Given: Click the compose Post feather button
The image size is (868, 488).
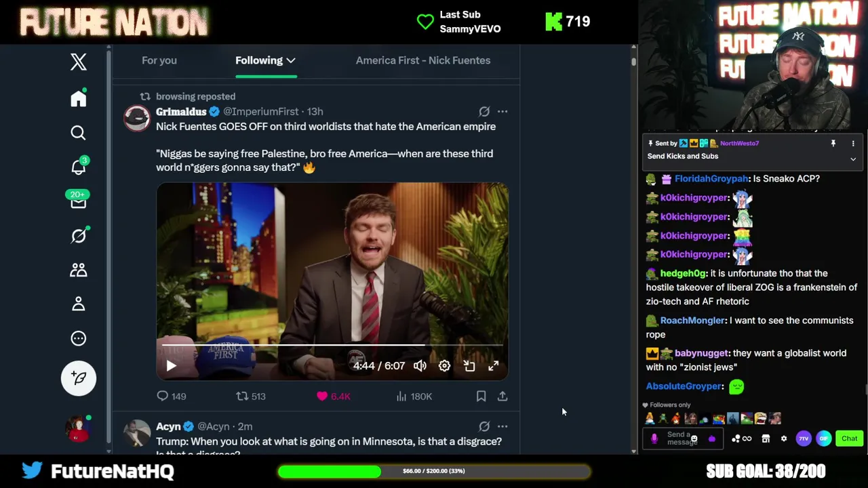Looking at the screenshot, I should coord(79,378).
